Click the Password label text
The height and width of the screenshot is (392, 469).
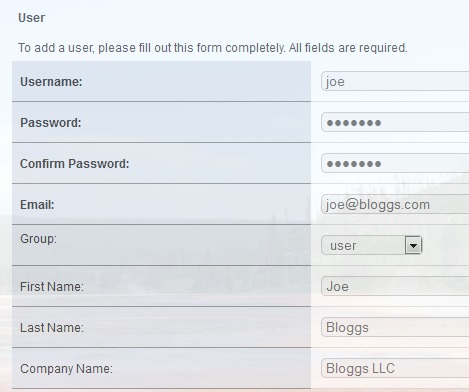point(51,123)
